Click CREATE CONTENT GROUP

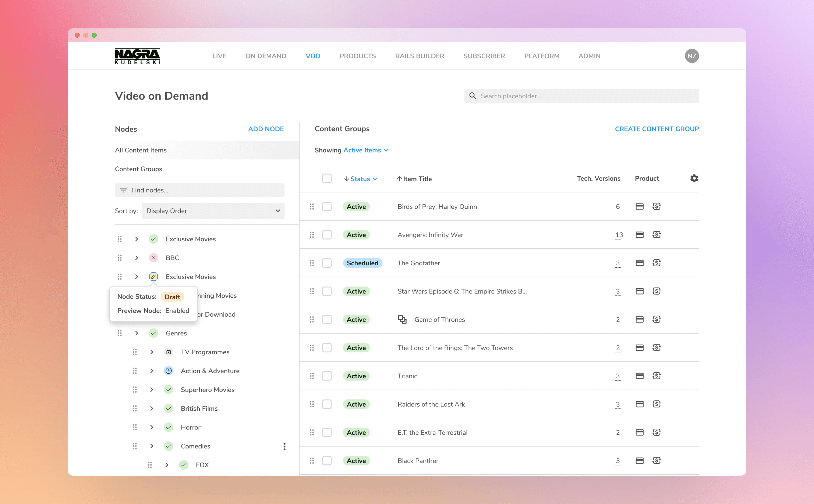[x=656, y=129]
